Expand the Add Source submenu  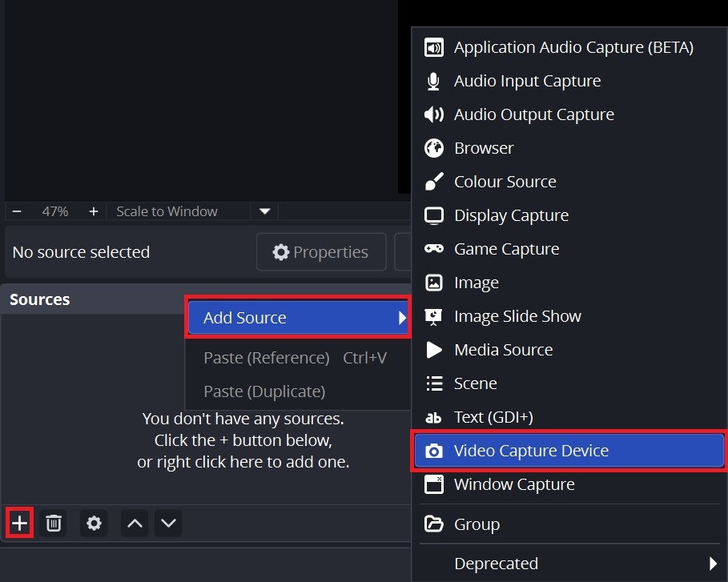[298, 318]
